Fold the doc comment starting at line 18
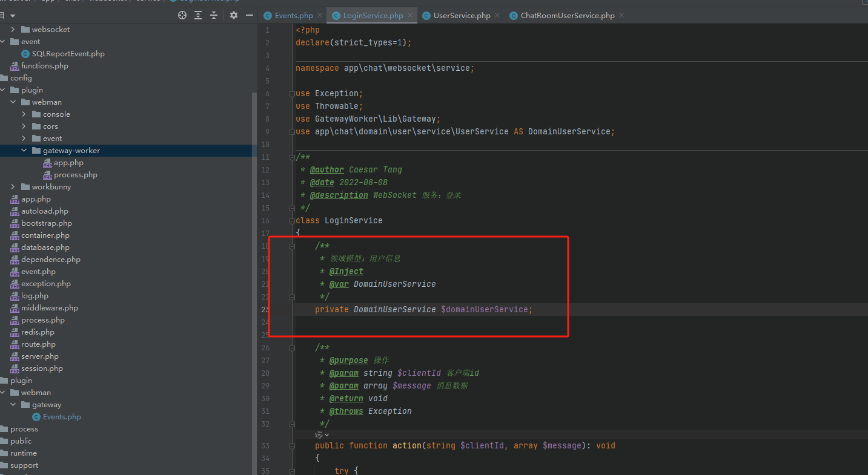The image size is (868, 475). point(292,246)
